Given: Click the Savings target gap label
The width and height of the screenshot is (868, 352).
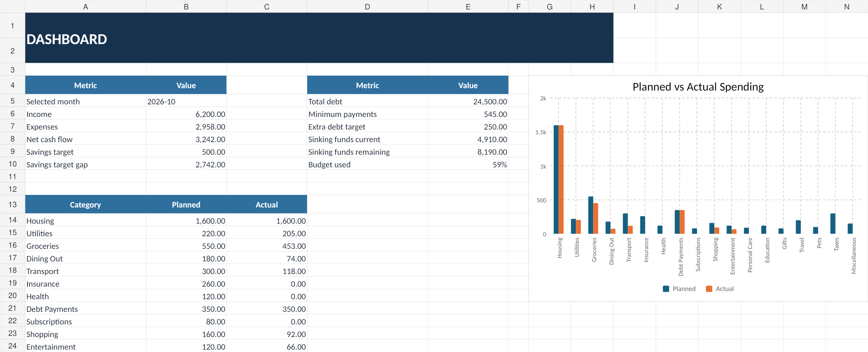Looking at the screenshot, I should point(85,165).
